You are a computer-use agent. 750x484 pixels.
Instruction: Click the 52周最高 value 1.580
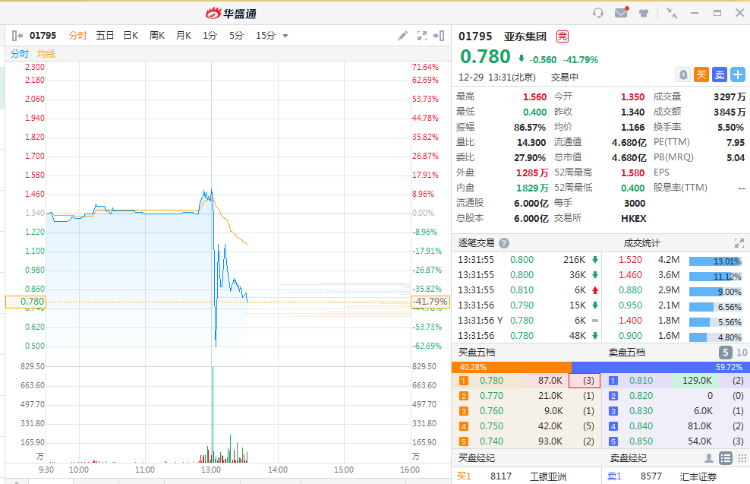click(633, 173)
